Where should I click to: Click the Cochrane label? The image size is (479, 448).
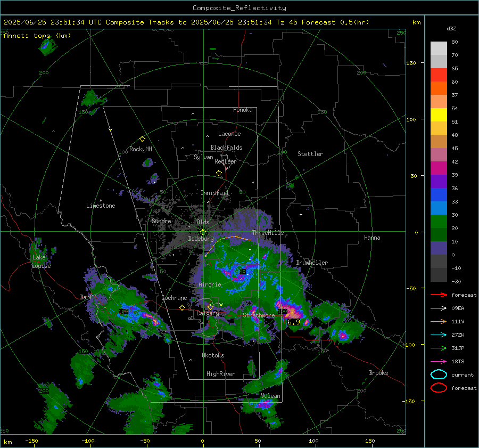(174, 298)
